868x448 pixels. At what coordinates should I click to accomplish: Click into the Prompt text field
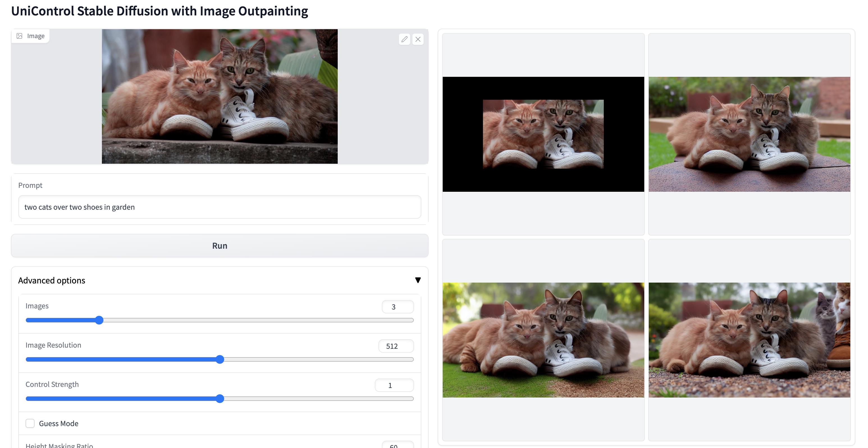[219, 207]
